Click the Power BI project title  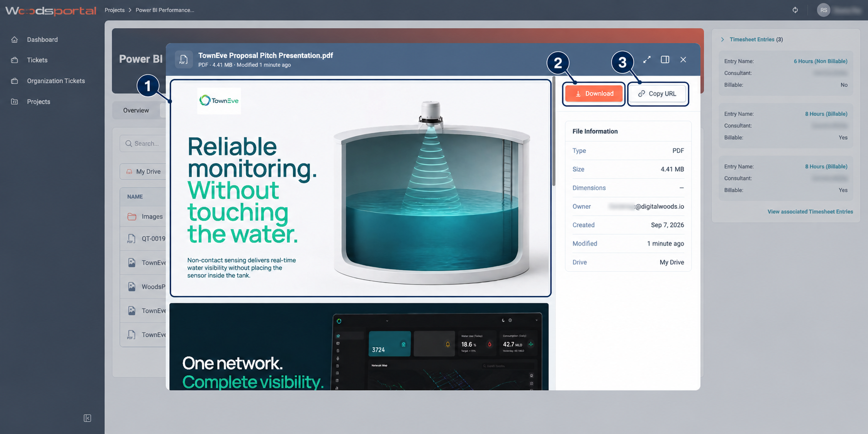pos(141,59)
